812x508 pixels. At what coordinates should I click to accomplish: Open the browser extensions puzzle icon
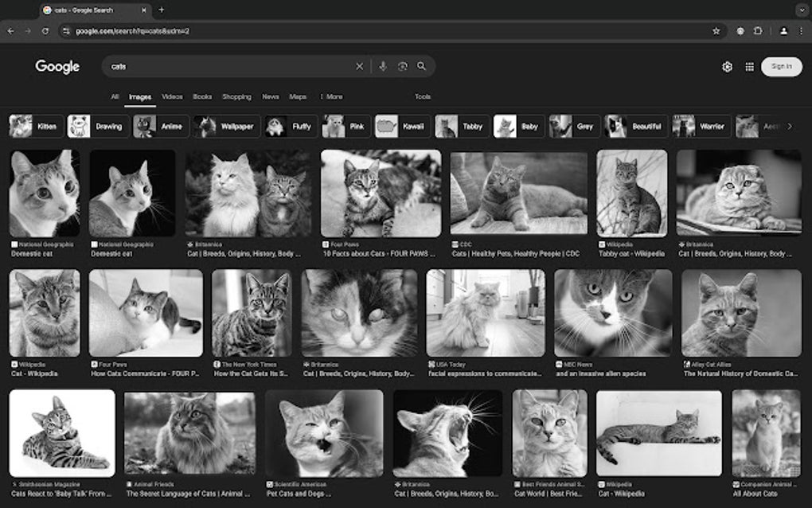(758, 31)
